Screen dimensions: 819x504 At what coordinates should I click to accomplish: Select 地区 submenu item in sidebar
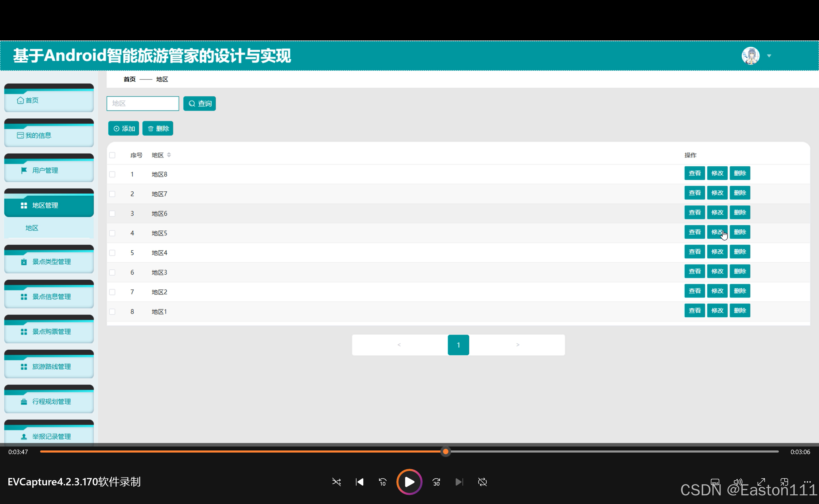[32, 228]
